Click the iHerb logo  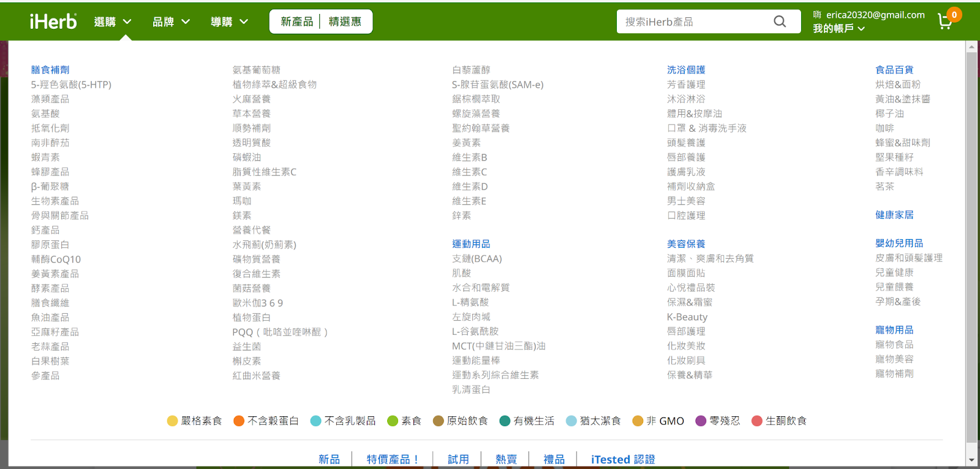53,21
